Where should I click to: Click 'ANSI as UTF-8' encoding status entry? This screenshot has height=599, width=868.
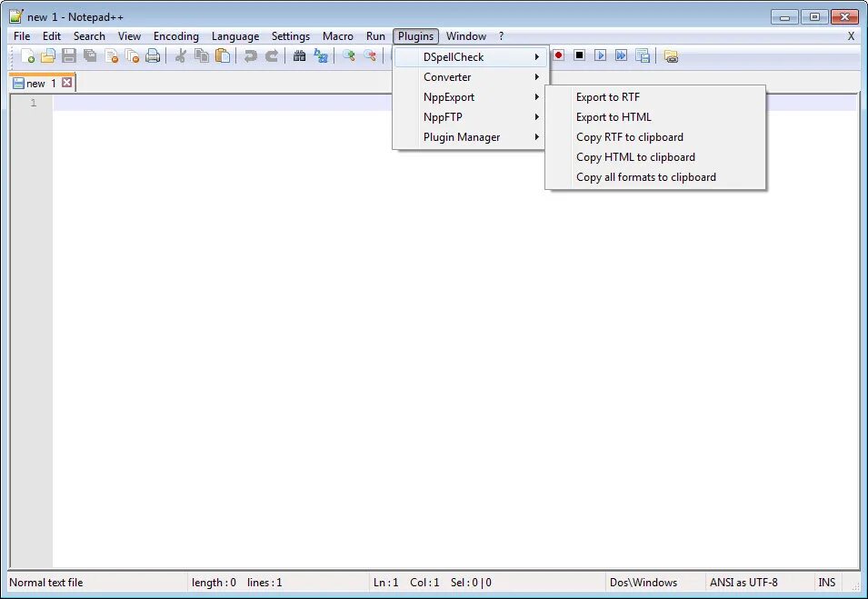tap(743, 583)
